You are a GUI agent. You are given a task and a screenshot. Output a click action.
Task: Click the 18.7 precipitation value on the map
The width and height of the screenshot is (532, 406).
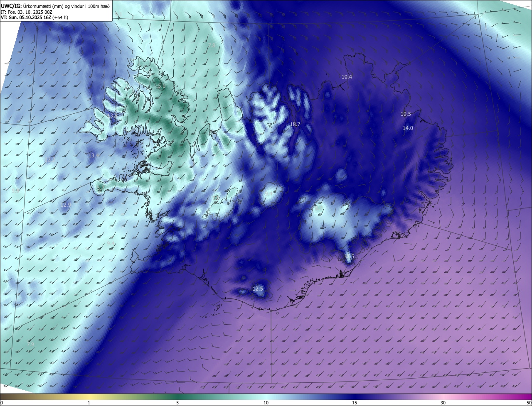[295, 125]
